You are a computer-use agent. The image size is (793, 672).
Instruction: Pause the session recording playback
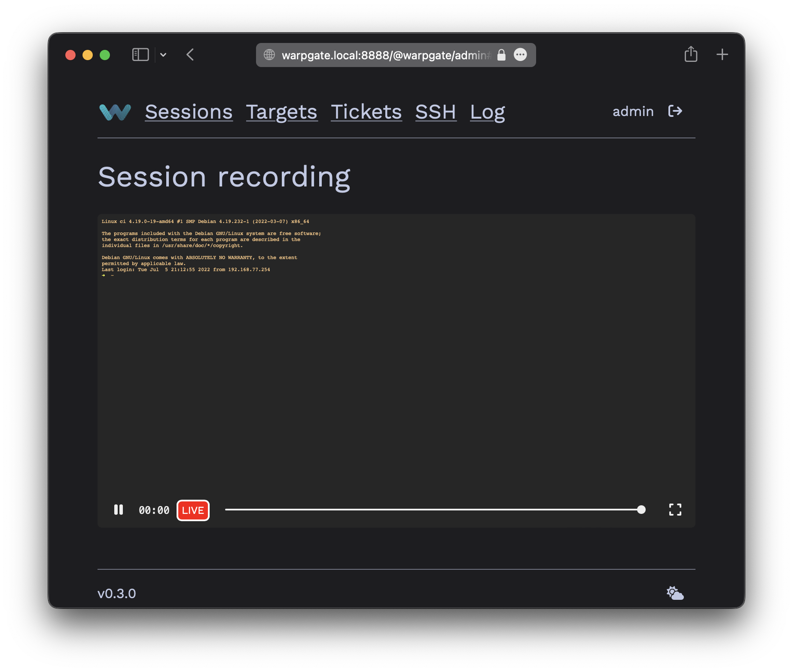pyautogui.click(x=119, y=510)
